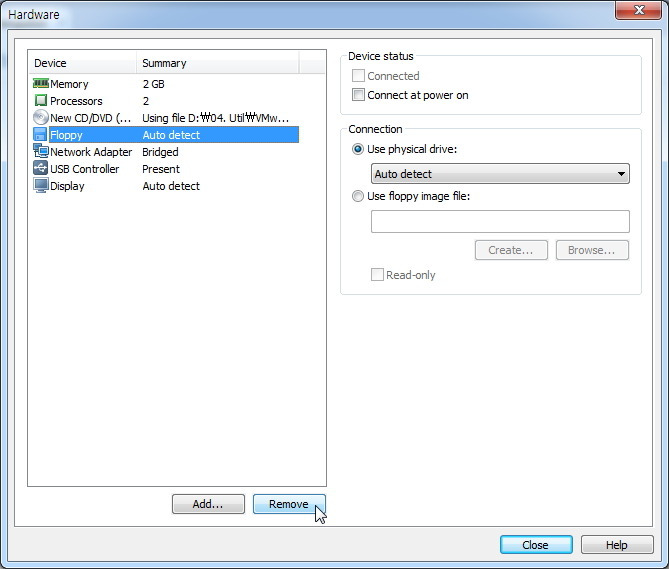
Task: Select the New CD/DVD row label
Action: 90,118
